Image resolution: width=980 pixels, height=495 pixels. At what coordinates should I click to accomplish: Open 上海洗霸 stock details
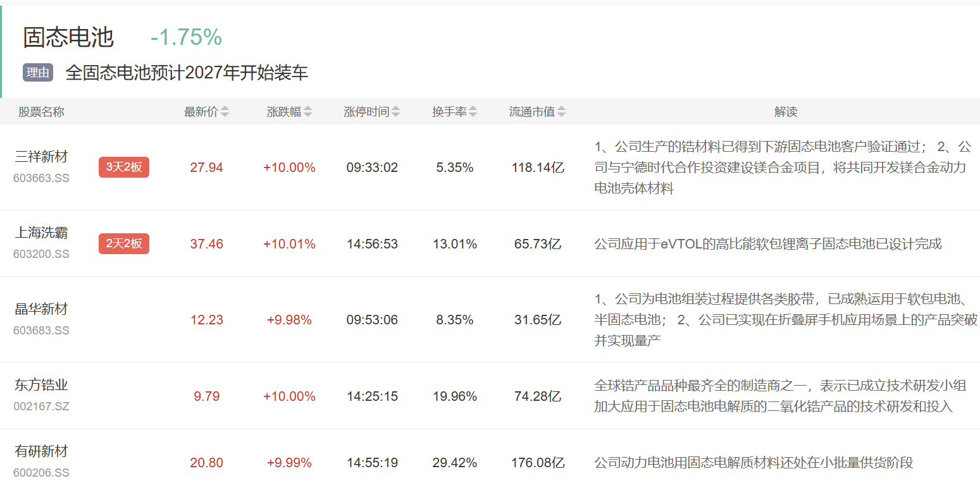click(x=41, y=233)
